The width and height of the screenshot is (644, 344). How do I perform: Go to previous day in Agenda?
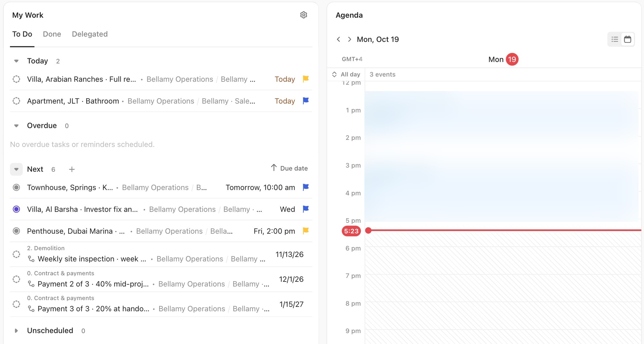pos(338,39)
